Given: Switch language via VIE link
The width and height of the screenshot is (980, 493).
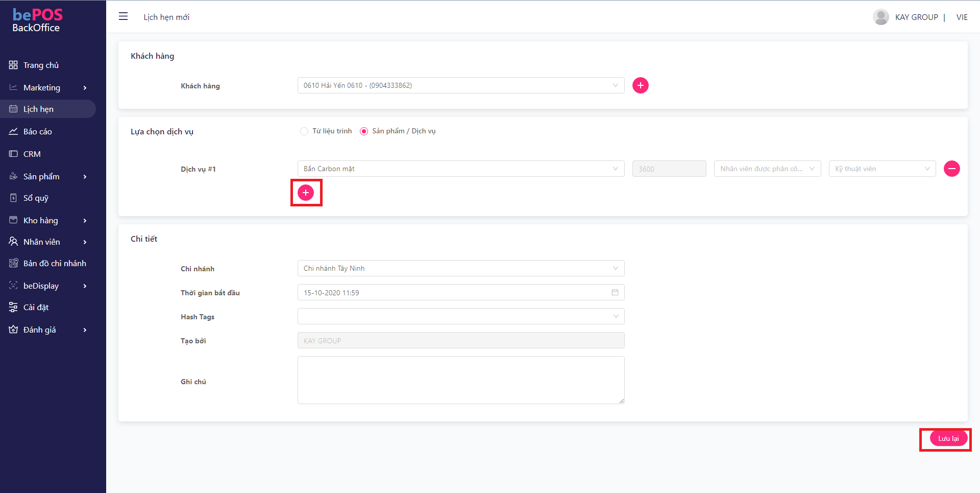Looking at the screenshot, I should (x=962, y=17).
